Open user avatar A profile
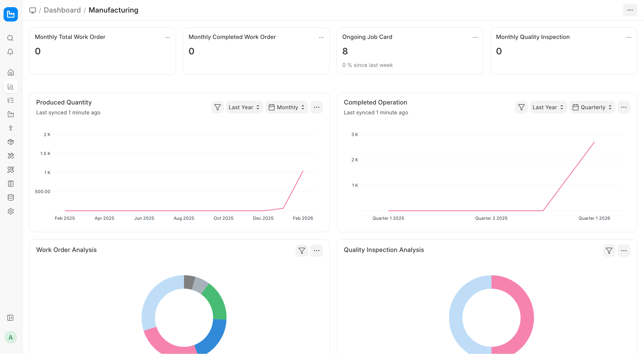The image size is (644, 354). (11, 337)
